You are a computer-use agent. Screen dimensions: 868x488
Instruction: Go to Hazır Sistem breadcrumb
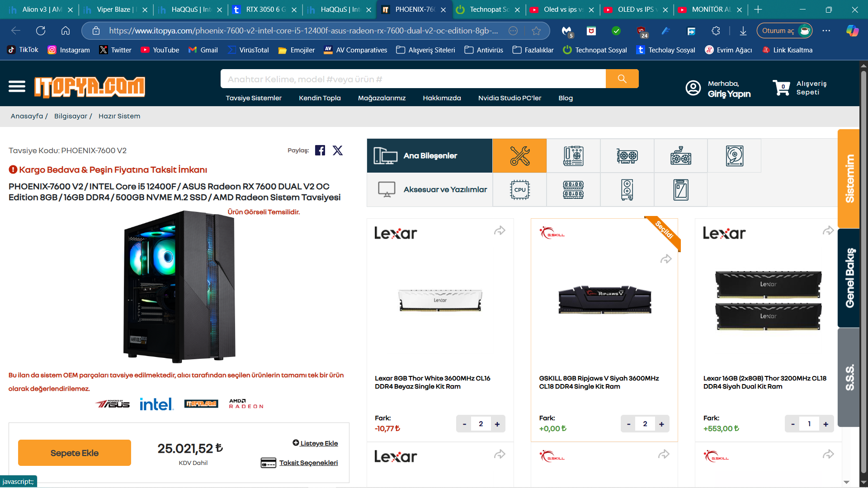119,116
